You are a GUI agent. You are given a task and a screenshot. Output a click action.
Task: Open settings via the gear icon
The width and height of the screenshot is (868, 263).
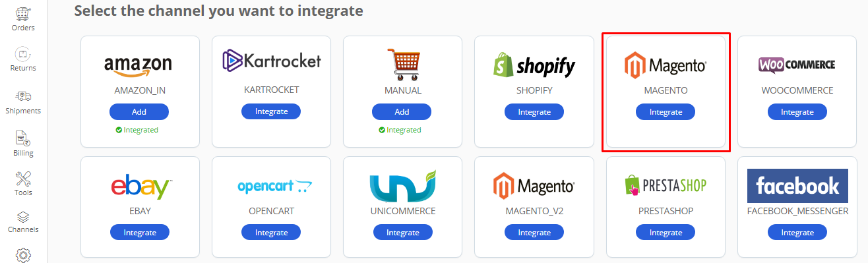pos(23,254)
